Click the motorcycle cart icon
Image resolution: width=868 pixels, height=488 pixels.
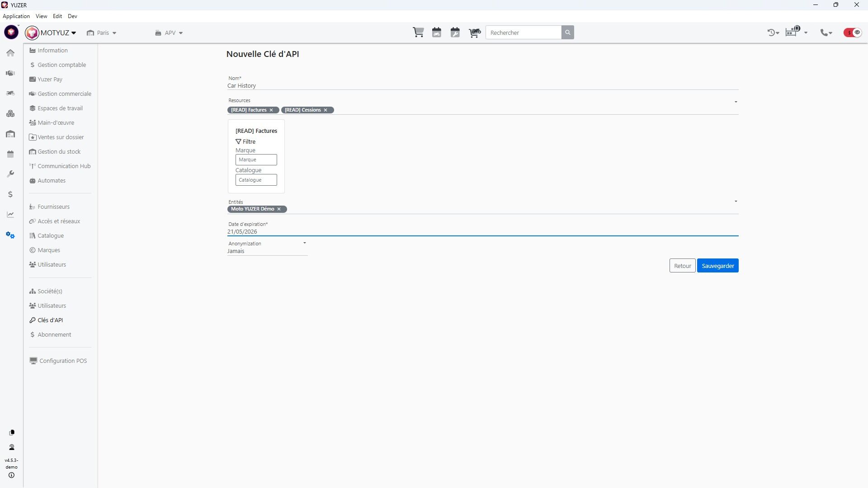click(x=474, y=33)
